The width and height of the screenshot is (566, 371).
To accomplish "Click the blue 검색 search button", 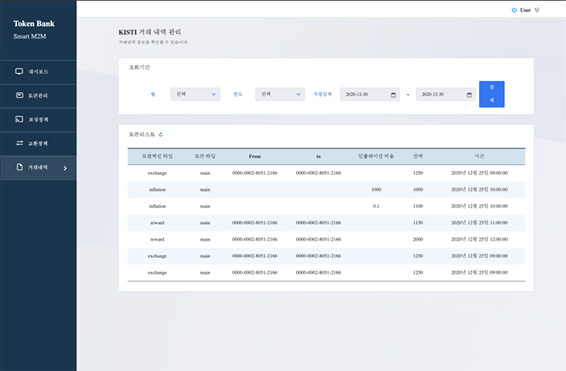I will [492, 94].
